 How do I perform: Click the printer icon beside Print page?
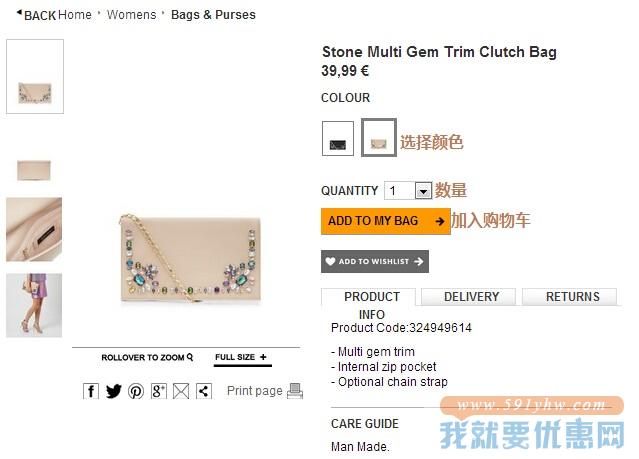click(x=295, y=391)
